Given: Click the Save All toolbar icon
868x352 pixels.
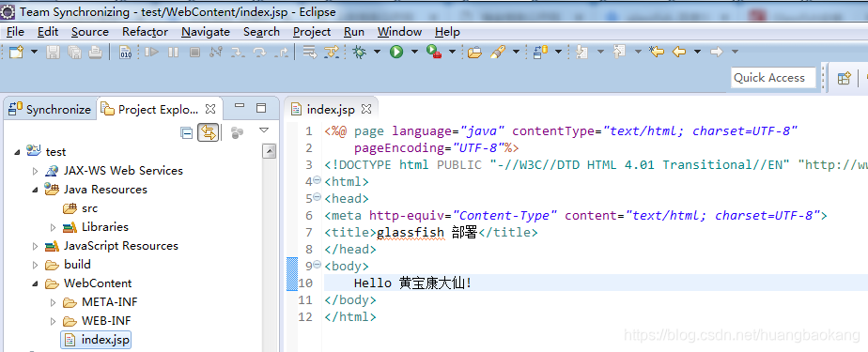Looking at the screenshot, I should click(74, 52).
